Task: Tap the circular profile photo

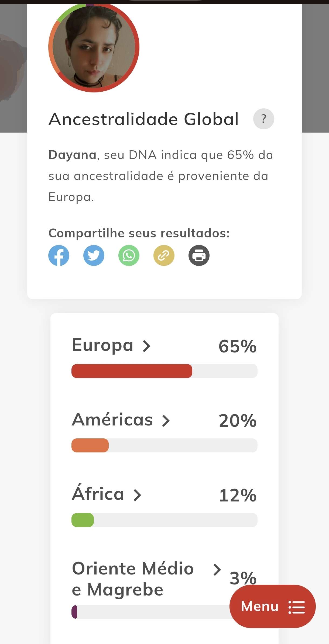Action: 94,47
